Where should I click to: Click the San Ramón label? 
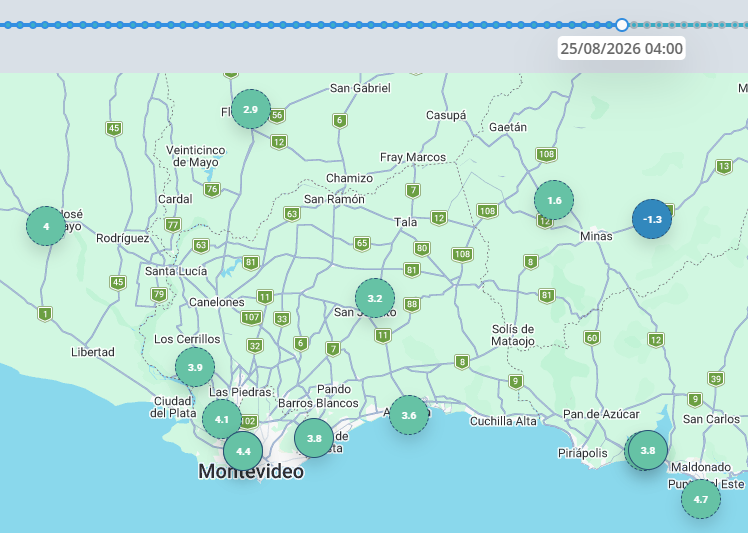point(334,199)
